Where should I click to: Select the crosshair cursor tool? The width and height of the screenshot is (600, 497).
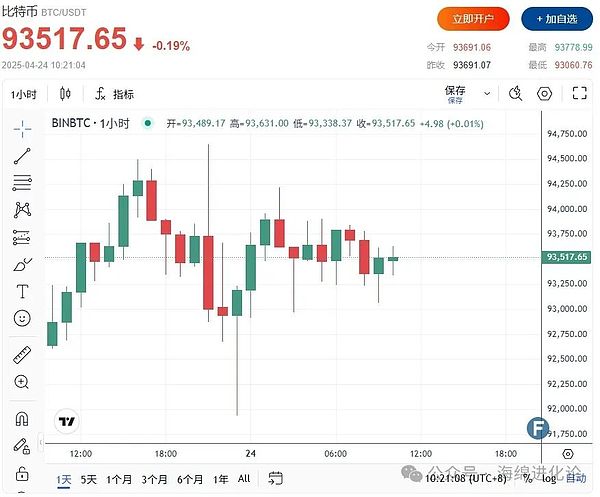[x=22, y=129]
